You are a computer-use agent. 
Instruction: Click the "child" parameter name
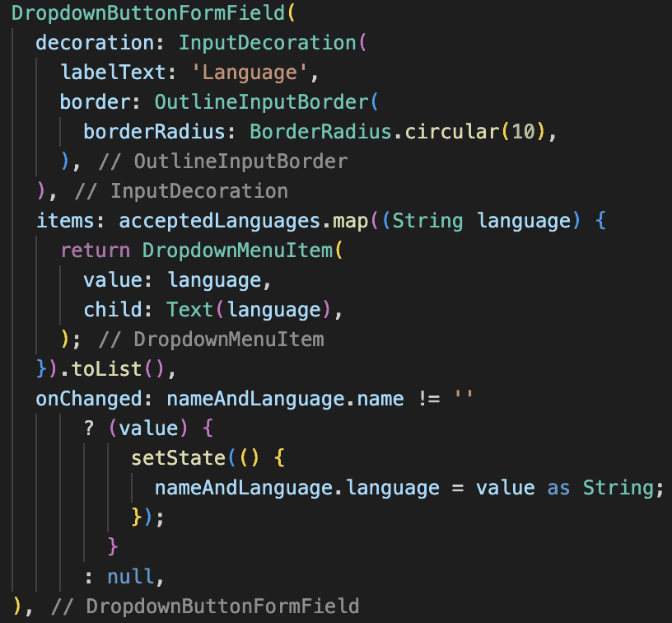click(113, 310)
